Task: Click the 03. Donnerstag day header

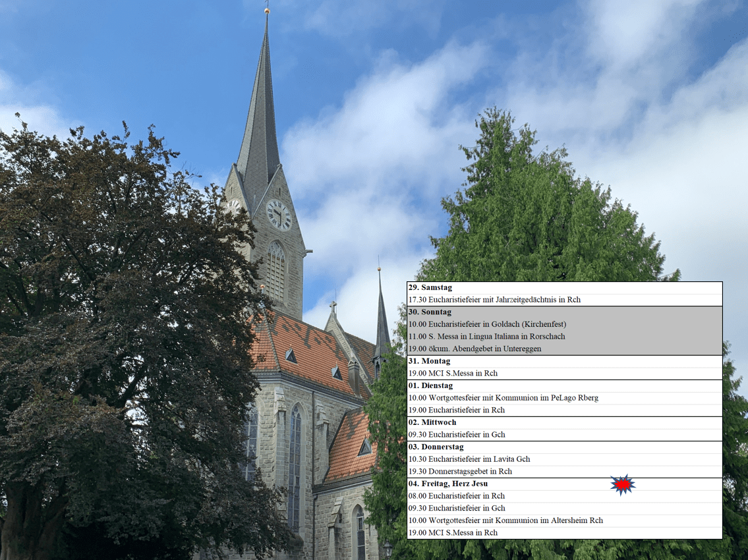Action: click(x=436, y=447)
